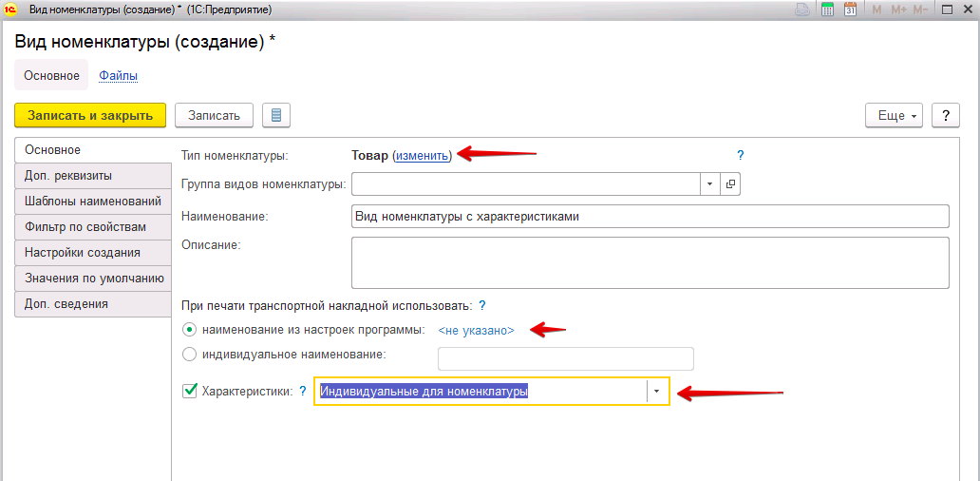Open help with the ? toolbar button
This screenshot has width=980, height=481.
[946, 116]
